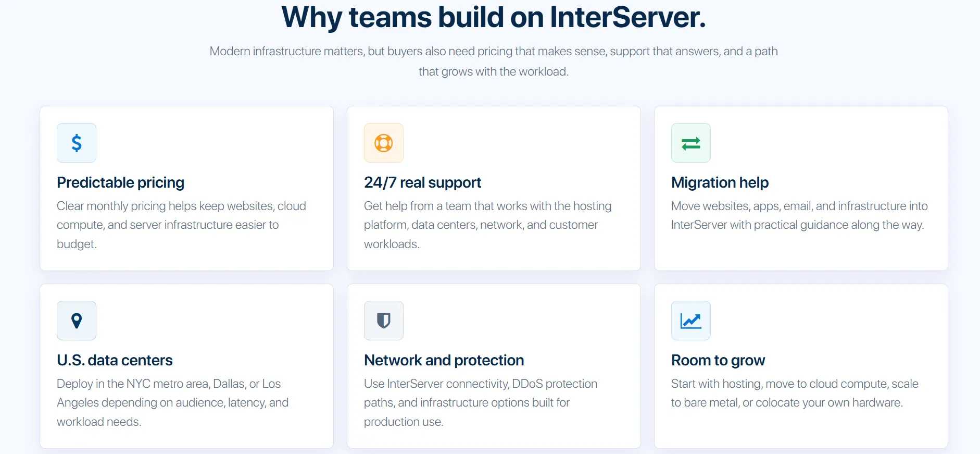Click the "Modern infrastructure matters" subtitle paragraph
This screenshot has width=980, height=454.
tap(494, 62)
